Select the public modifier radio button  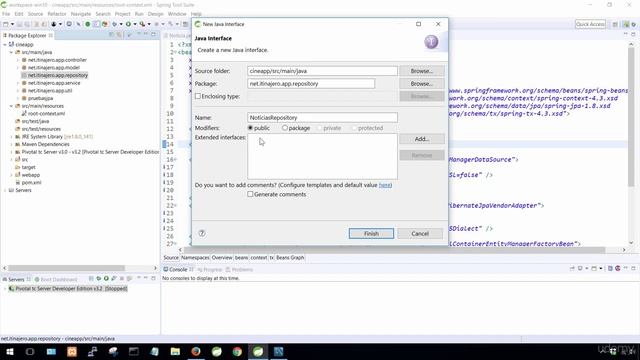250,128
